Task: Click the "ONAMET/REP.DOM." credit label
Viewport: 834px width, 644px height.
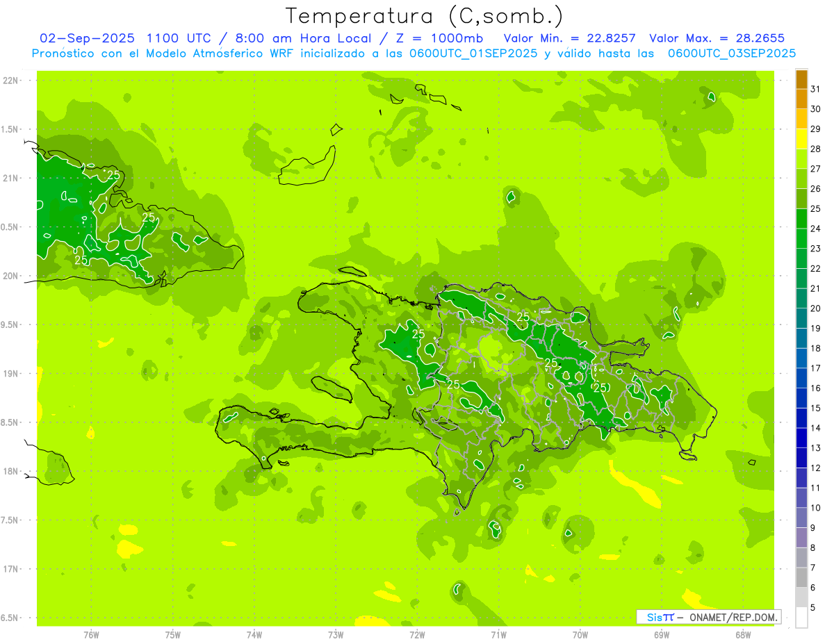Action: (x=732, y=617)
